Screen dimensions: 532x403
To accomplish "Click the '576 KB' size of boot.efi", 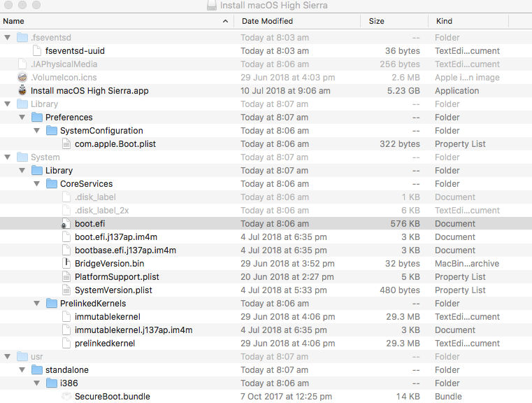I will tap(405, 224).
